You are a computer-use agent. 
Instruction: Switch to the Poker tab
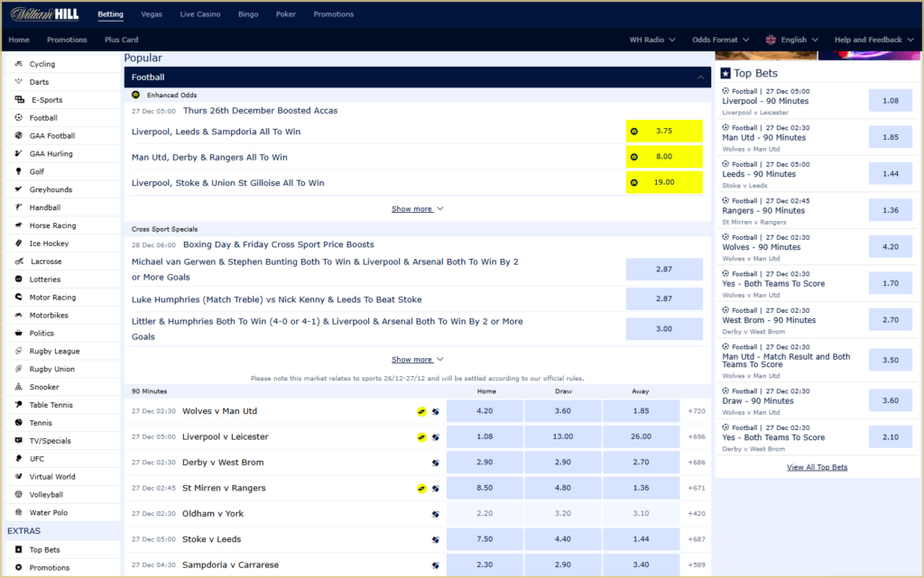pyautogui.click(x=286, y=14)
